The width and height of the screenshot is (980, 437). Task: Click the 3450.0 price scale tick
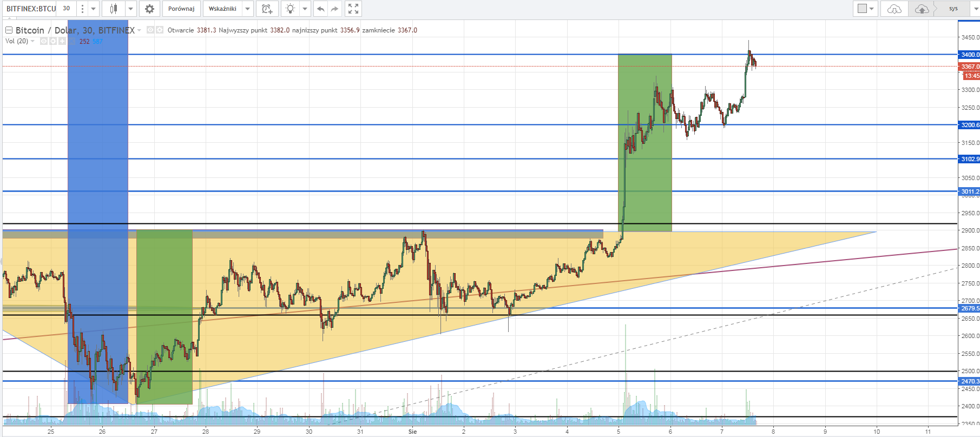click(x=970, y=37)
